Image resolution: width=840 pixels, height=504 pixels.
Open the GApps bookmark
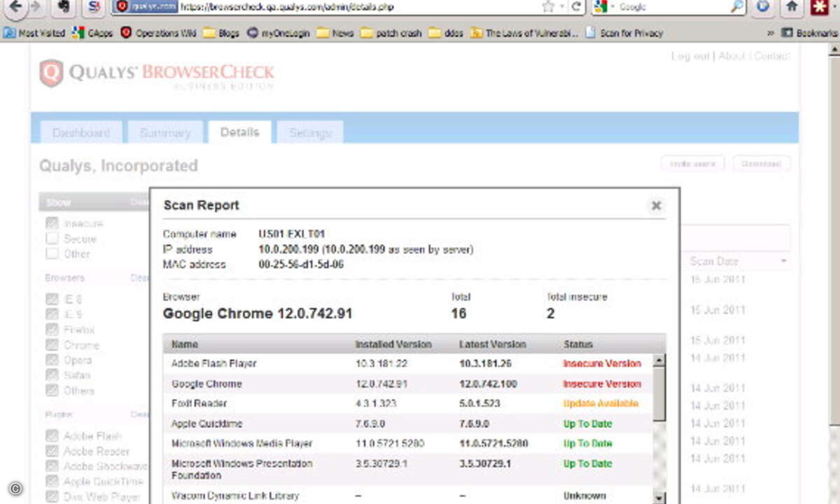(x=93, y=33)
